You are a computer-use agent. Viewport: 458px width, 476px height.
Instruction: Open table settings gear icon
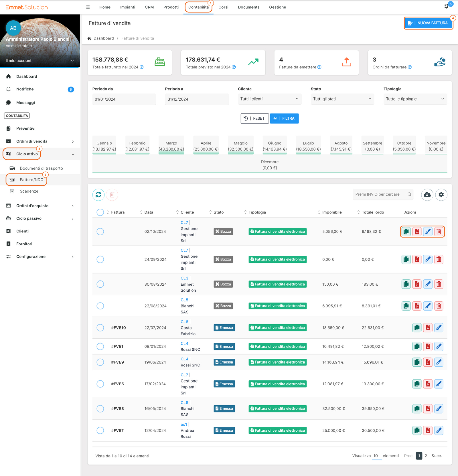pos(441,195)
